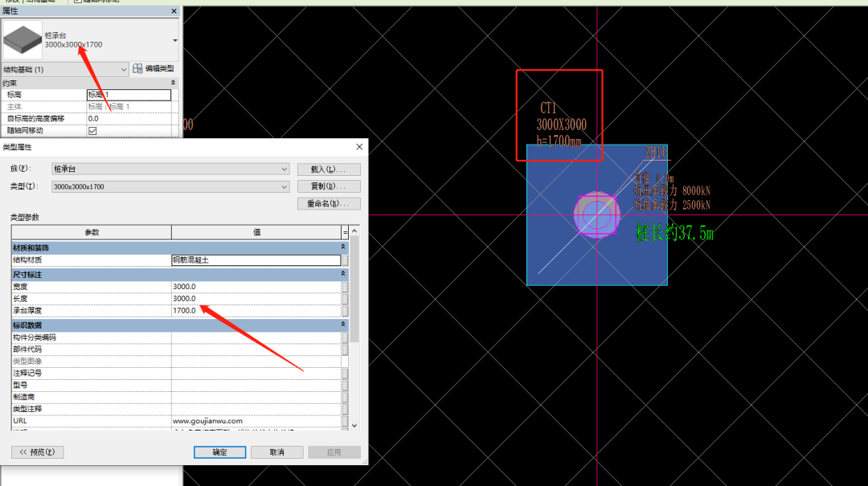
Task: Click the small button right of 承台厚度 row
Action: pos(346,311)
